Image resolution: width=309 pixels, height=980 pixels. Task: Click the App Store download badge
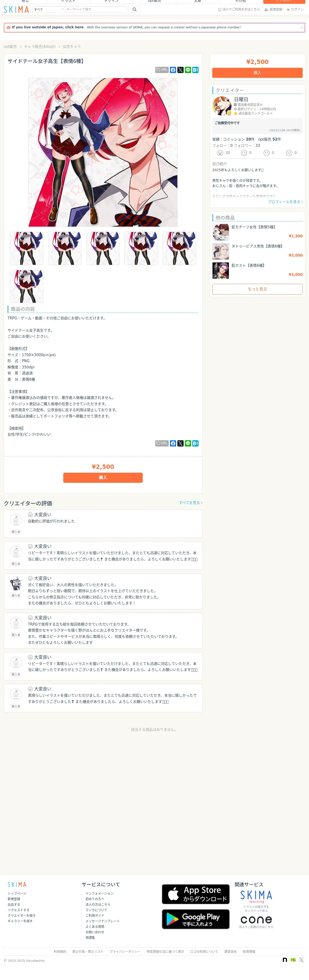(196, 894)
